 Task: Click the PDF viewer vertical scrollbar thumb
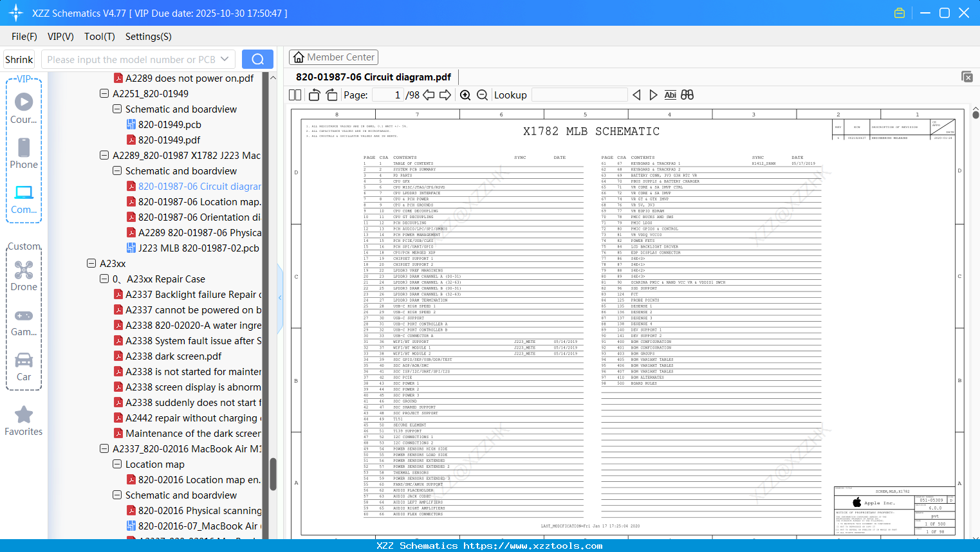975,115
